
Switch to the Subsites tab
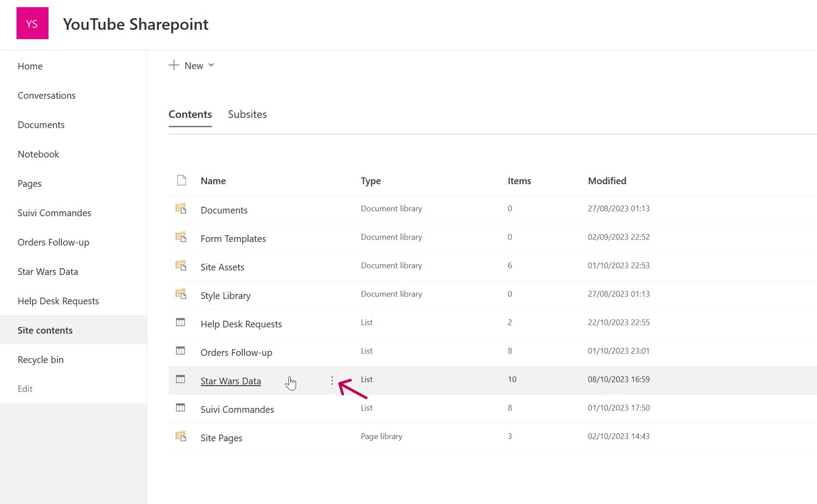point(247,114)
